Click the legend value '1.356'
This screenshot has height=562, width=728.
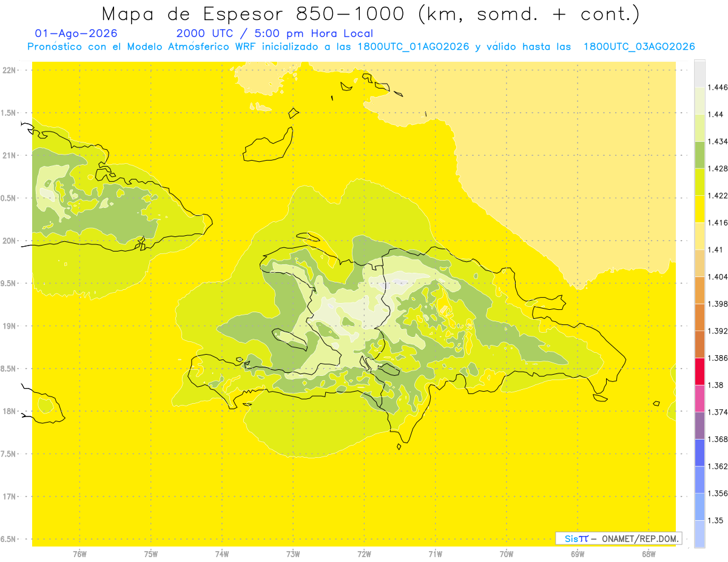coord(718,493)
